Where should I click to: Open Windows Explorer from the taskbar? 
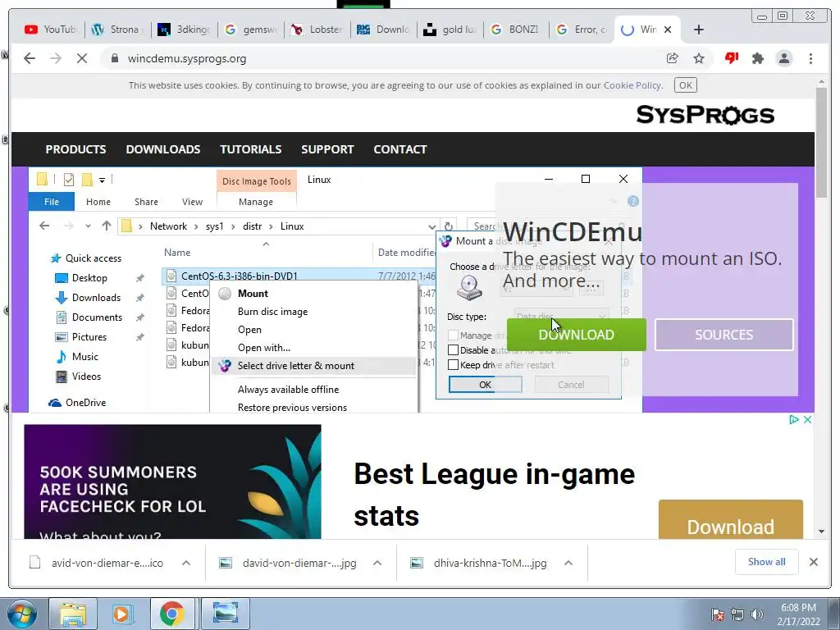coord(73,614)
